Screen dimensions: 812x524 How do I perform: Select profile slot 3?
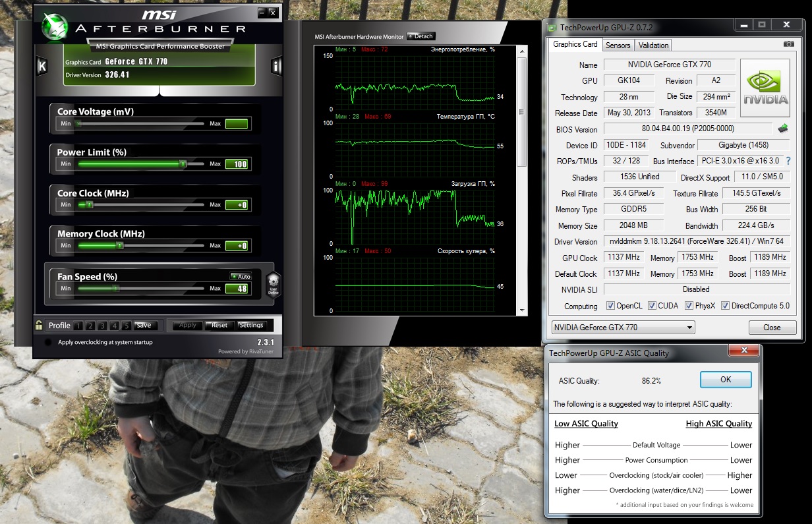[x=102, y=326]
